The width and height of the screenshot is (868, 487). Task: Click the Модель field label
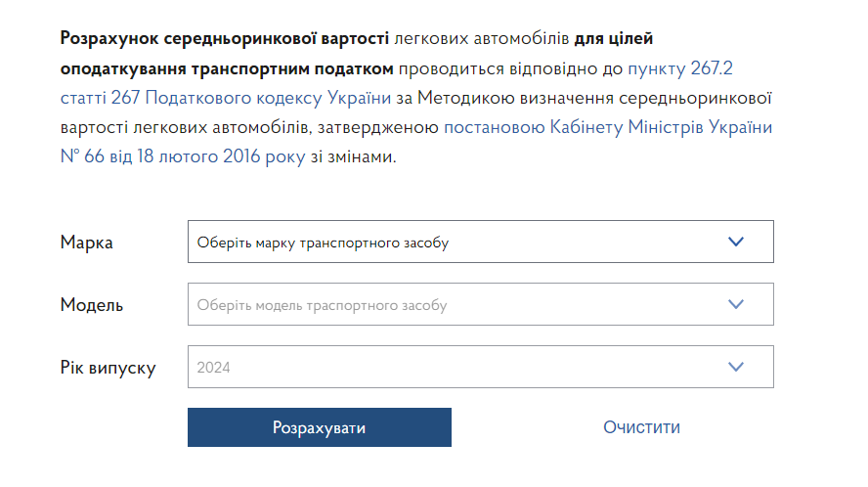pos(92,305)
